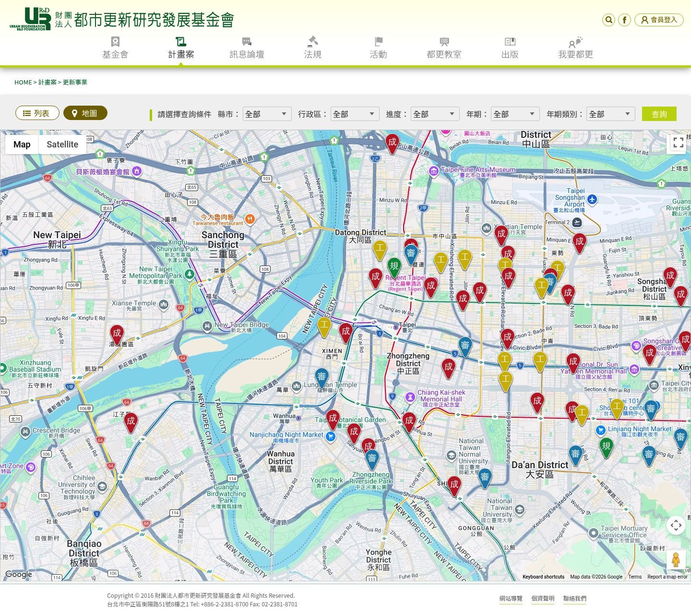This screenshot has width=691, height=616.
Task: Click the 今大魯肉飯 restaurant pin
Action: click(250, 219)
